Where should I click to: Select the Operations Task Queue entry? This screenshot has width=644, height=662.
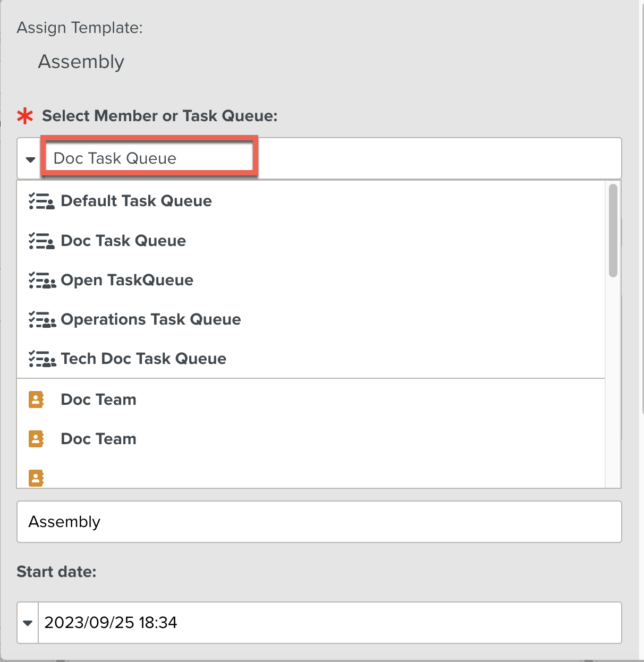(x=151, y=319)
